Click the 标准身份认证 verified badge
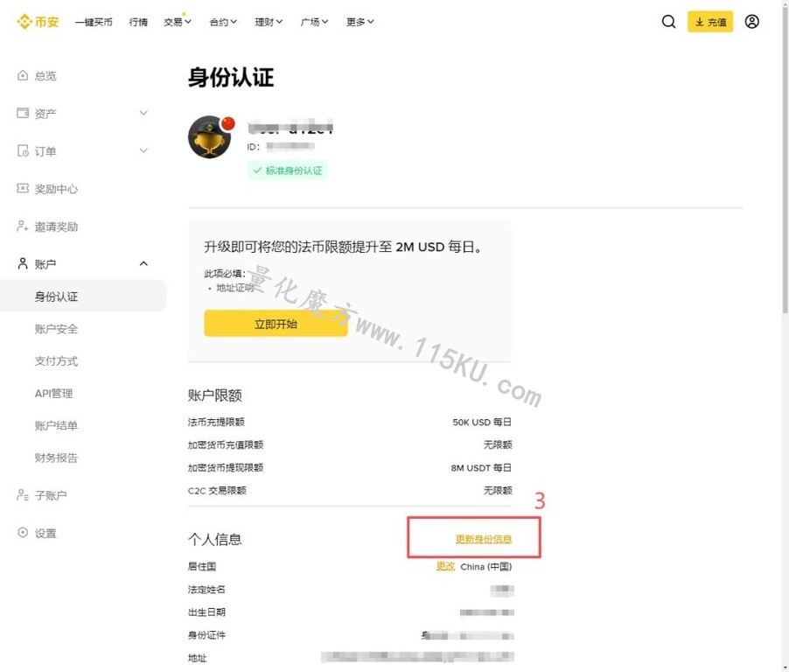This screenshot has height=672, width=789. [288, 171]
